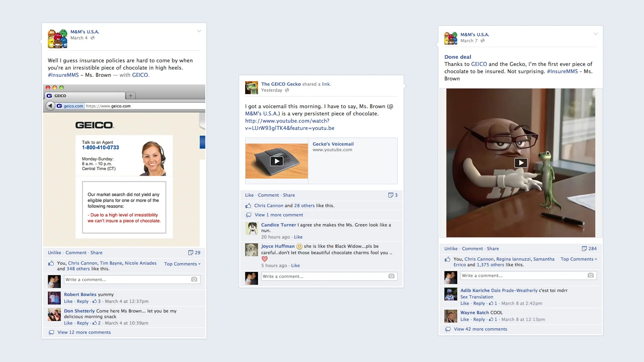Like Robert Bowles' yummy comment
The height and width of the screenshot is (362, 644).
coord(68,301)
